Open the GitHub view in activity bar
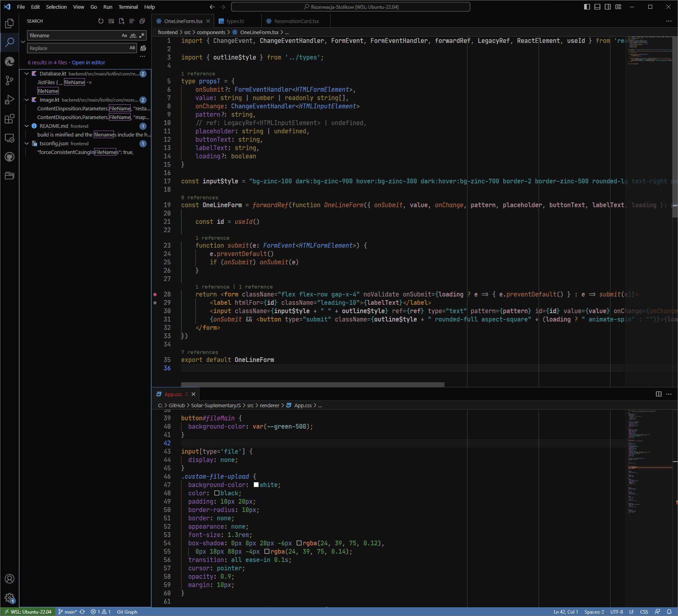Viewport: 678px width, 616px height. pos(10,157)
